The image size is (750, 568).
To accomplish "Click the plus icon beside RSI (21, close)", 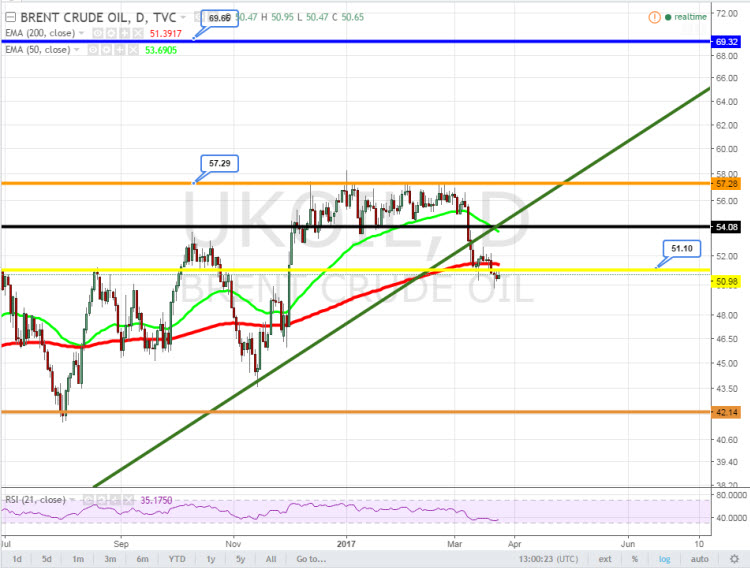I will (x=115, y=500).
